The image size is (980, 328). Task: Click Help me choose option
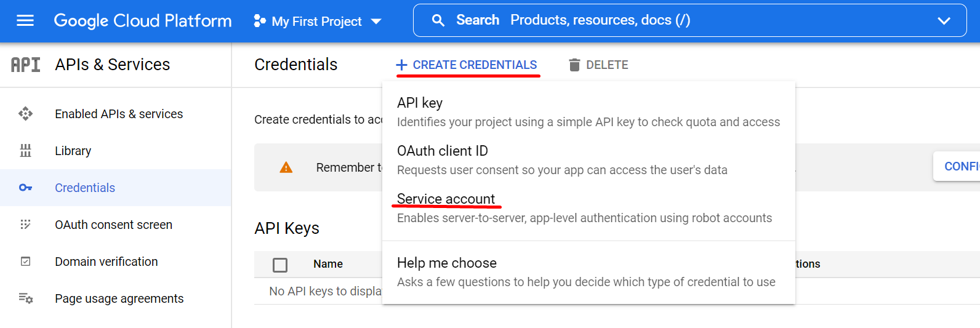click(446, 263)
